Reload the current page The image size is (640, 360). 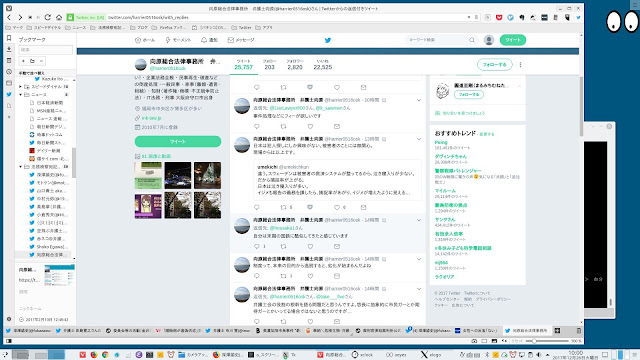click(48, 18)
